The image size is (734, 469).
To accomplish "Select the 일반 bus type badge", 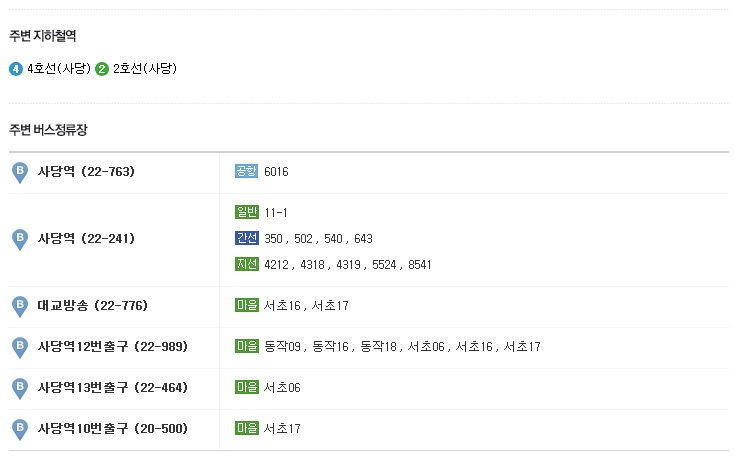I will click(x=246, y=212).
